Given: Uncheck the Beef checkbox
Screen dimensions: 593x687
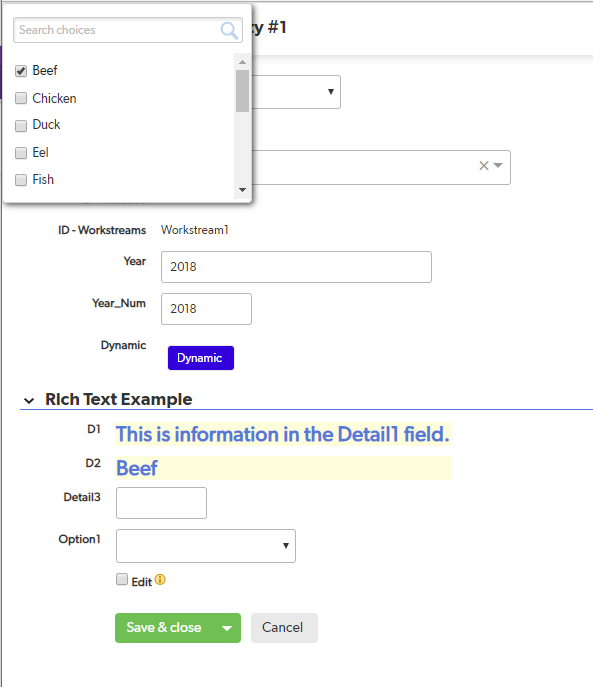Looking at the screenshot, I should [21, 71].
